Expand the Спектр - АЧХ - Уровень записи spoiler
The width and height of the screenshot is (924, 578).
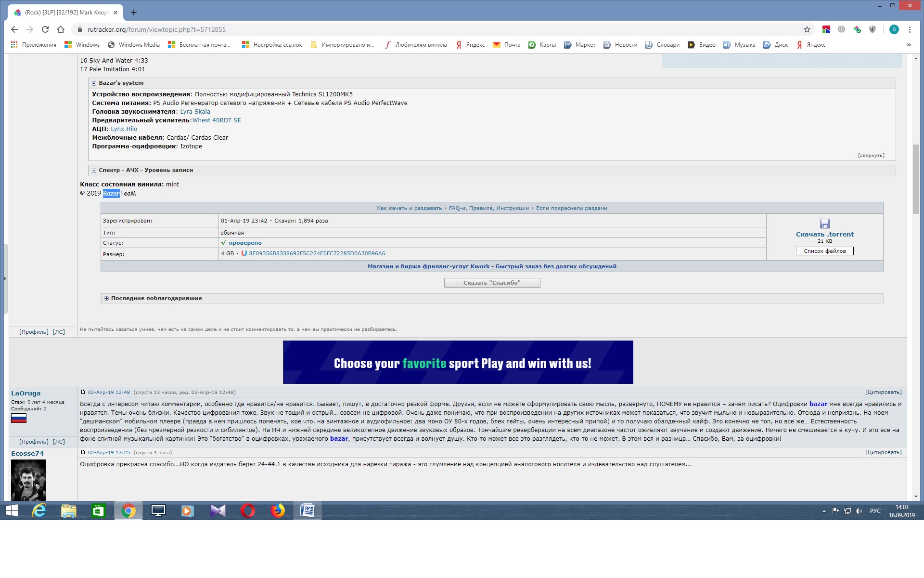coord(94,171)
